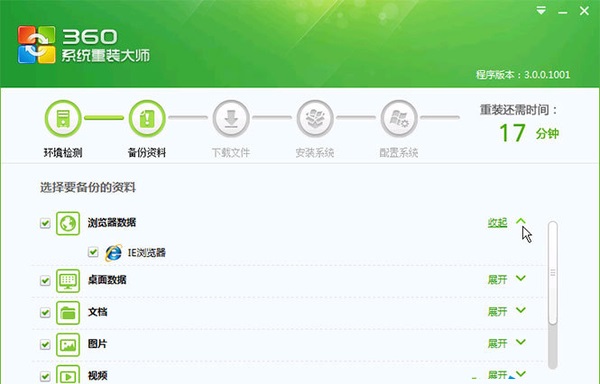Expand 图片 with its down chevron
600x384 pixels.
521,342
